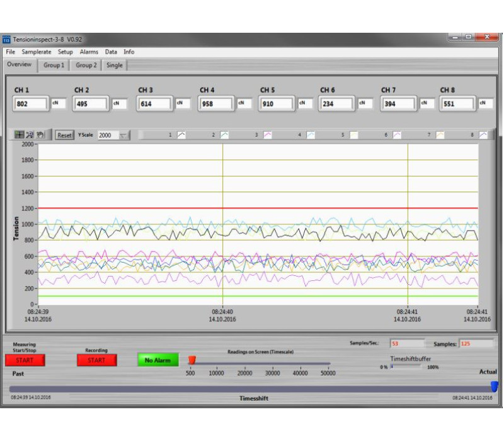Switch to the Group 1 tab
Viewport: 504px width, 441px height.
coord(54,66)
